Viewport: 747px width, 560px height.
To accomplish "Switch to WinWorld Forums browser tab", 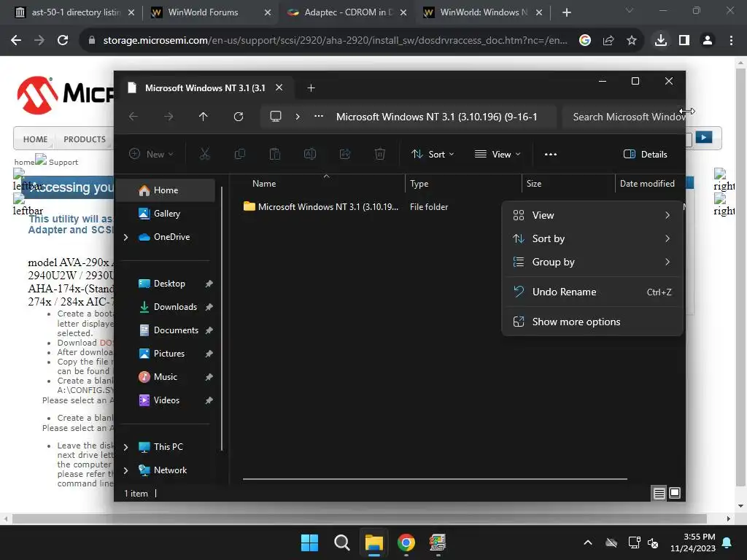I will tap(203, 12).
